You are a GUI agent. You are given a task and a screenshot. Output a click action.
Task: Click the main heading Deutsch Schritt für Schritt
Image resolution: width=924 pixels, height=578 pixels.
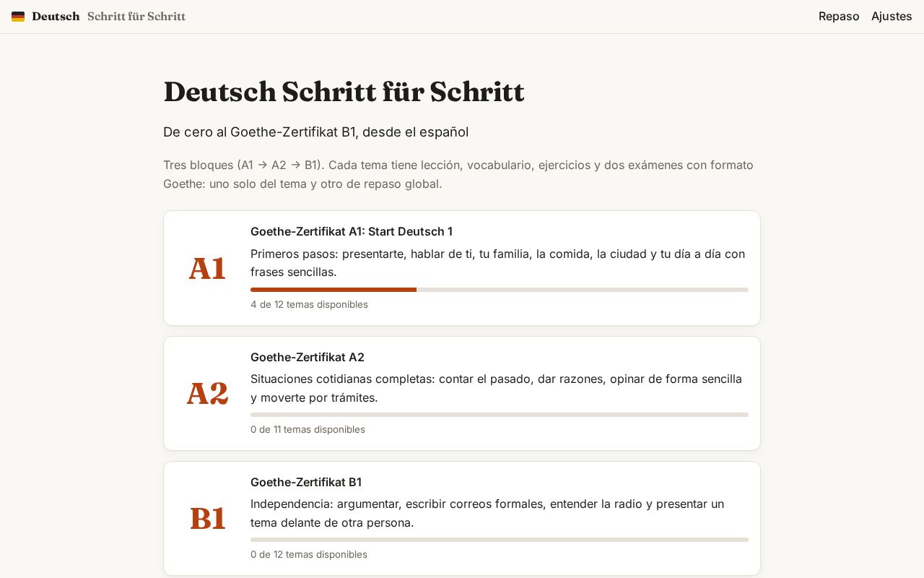(344, 92)
